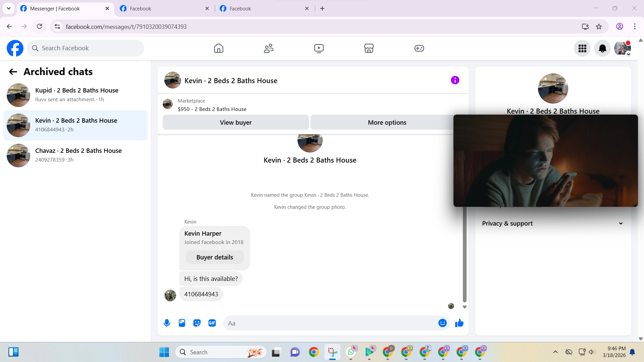Click the chat conversation scrollbar
This screenshot has height=362, width=644.
pos(465,255)
